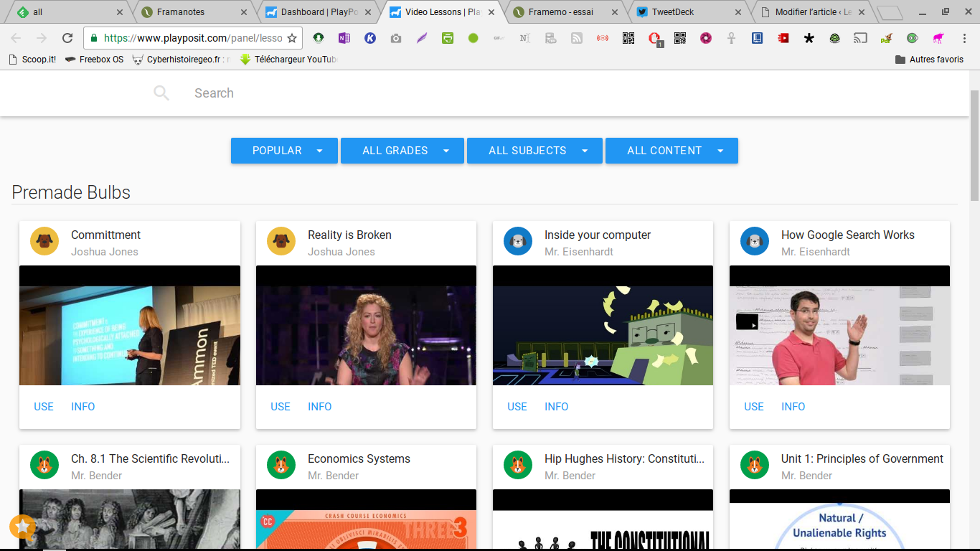Reload the page with the refresh icon
This screenshot has height=551, width=980.
[67, 38]
